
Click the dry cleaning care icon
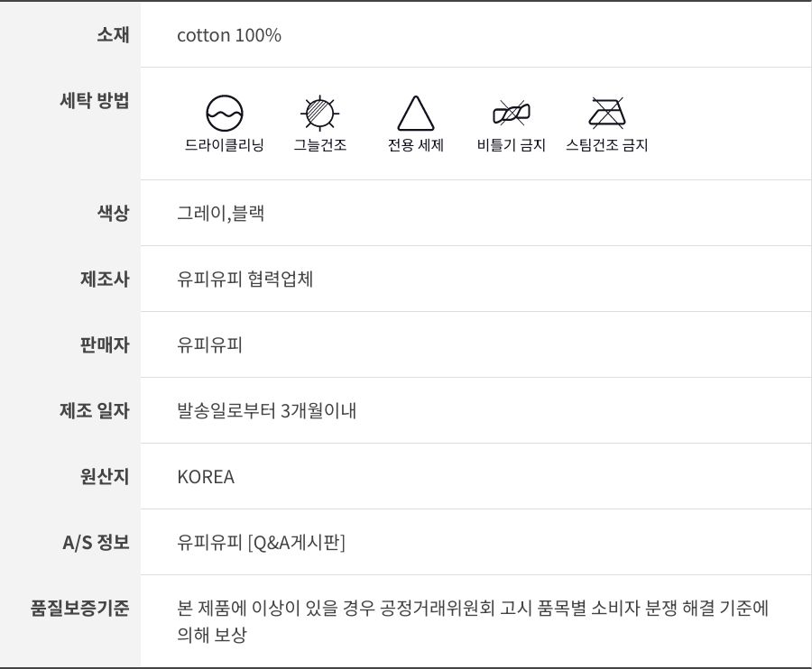(225, 114)
